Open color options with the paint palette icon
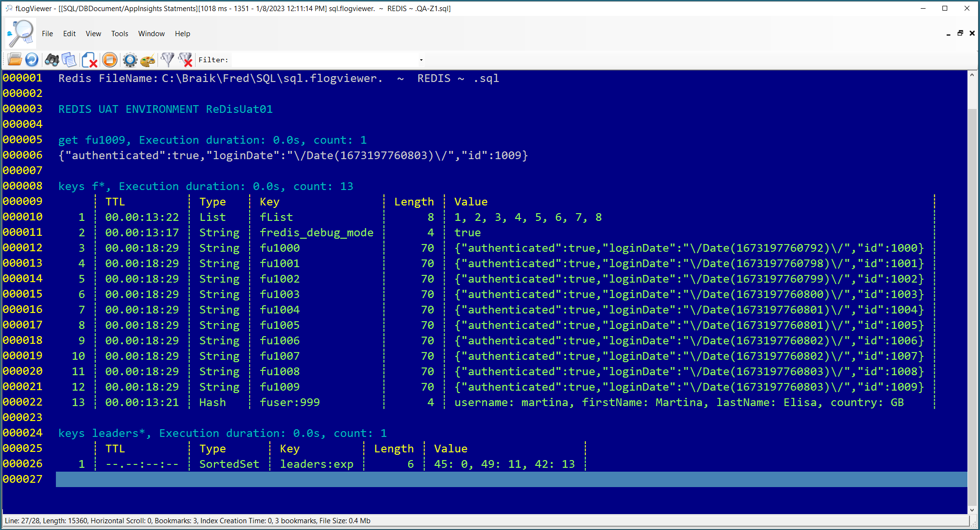This screenshot has width=980, height=530. click(x=147, y=60)
